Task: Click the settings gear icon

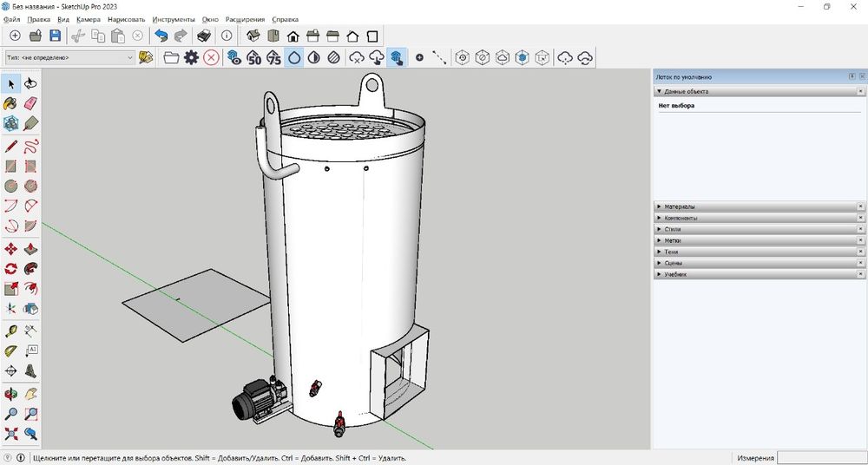Action: point(191,57)
